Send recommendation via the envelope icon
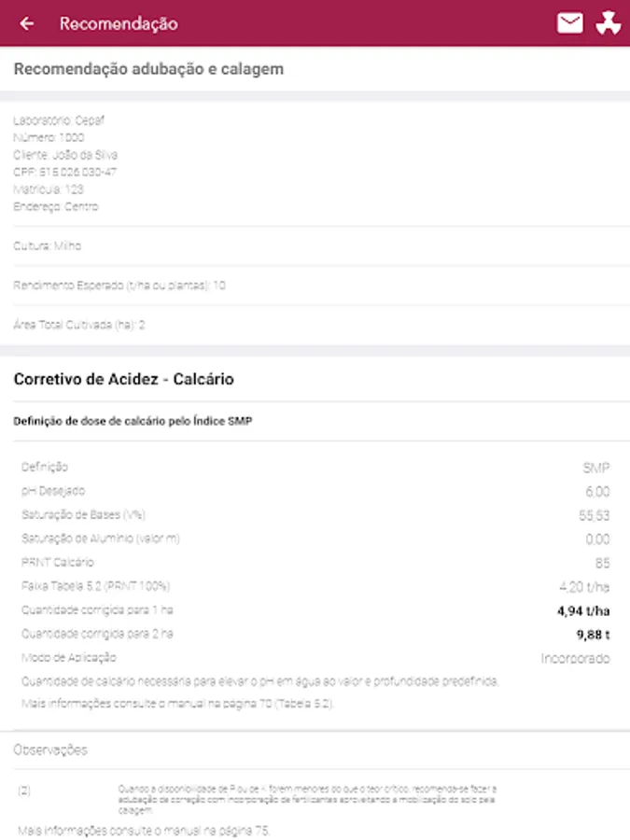Screen dimensions: 630x840 (569, 23)
